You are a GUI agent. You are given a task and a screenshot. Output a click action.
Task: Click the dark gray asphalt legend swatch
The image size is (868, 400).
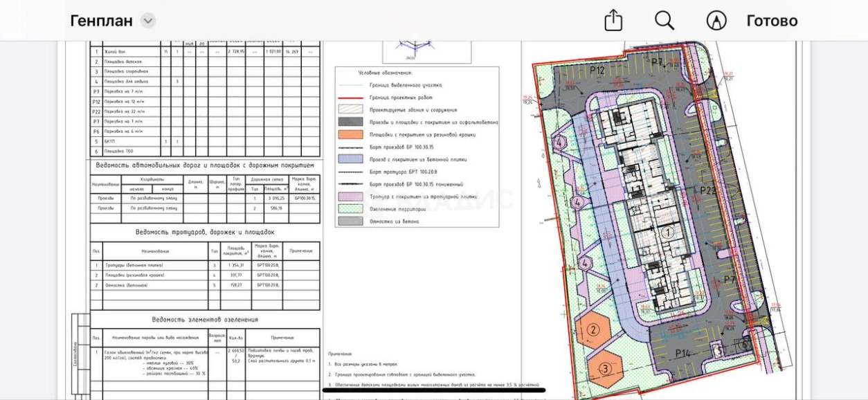point(350,122)
